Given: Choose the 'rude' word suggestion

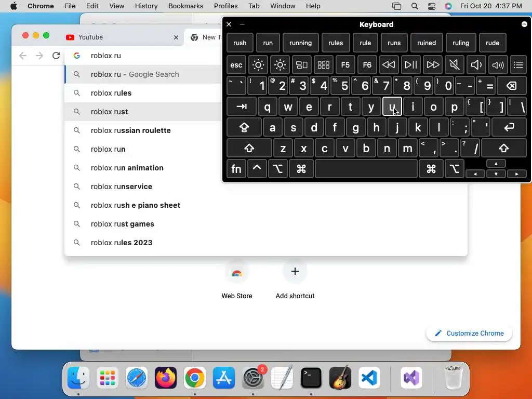Looking at the screenshot, I should tap(493, 43).
